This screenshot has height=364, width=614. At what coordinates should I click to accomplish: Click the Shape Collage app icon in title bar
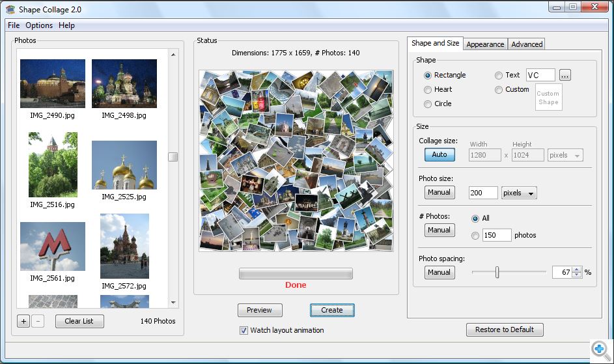[10, 9]
